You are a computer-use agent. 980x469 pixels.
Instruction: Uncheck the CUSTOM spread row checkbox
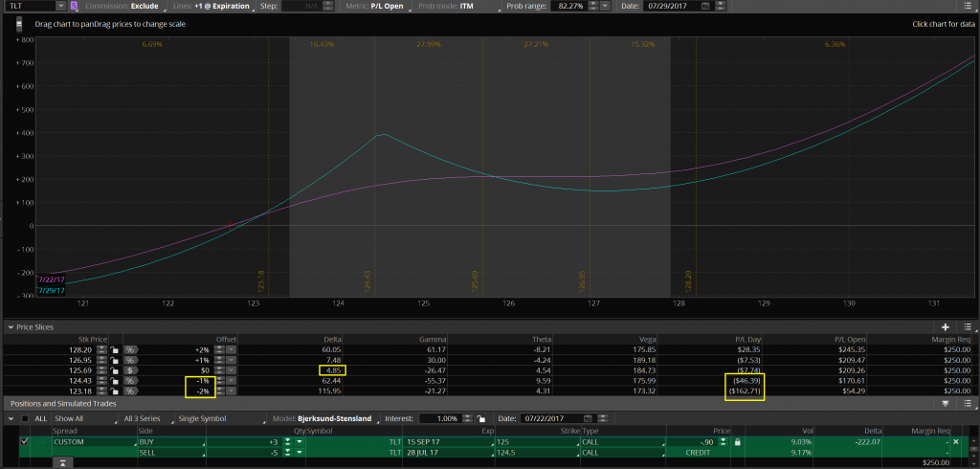[x=25, y=442]
